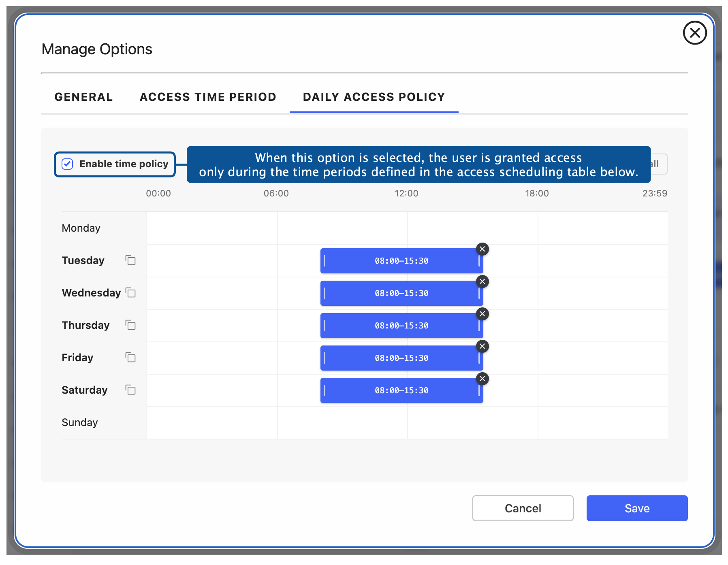Viewport: 728px width, 565px height.
Task: Click the left handle of Tuesday's time block
Action: click(x=325, y=261)
